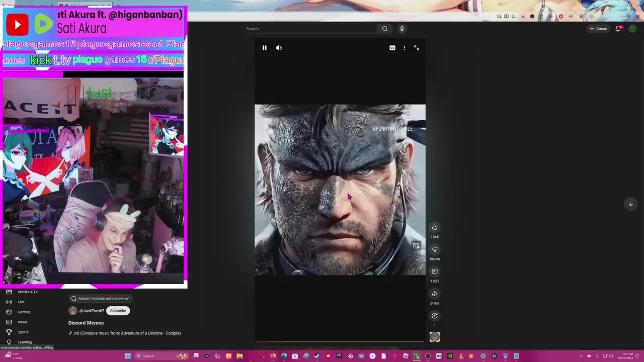Show hidden tray icons chevron
Viewport: 644px width, 362px height.
(x=581, y=356)
